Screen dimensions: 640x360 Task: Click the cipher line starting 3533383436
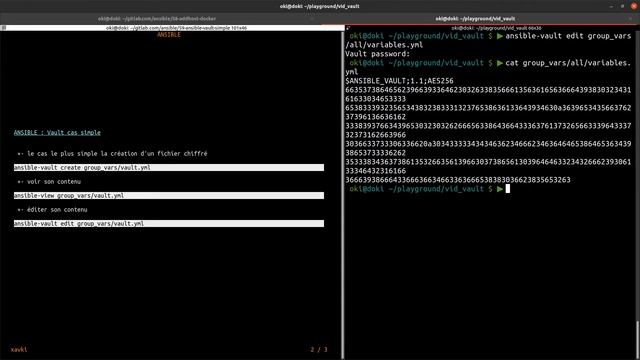pos(488,162)
